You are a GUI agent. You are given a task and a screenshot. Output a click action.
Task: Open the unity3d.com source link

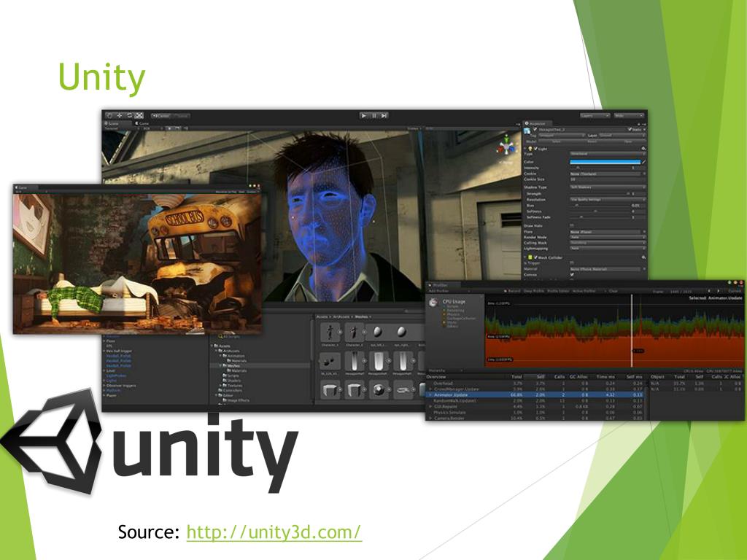click(274, 532)
